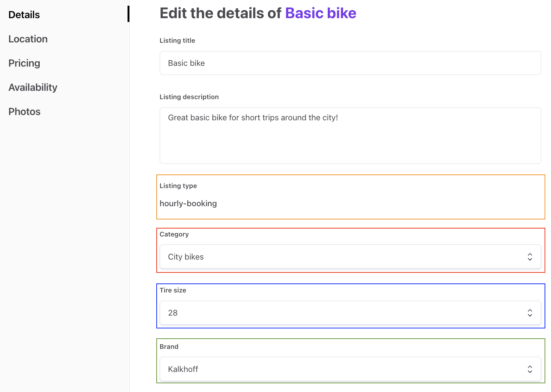Click the Category dropdown up-down chevron icon
Screen dimensions: 551x392
pos(530,257)
